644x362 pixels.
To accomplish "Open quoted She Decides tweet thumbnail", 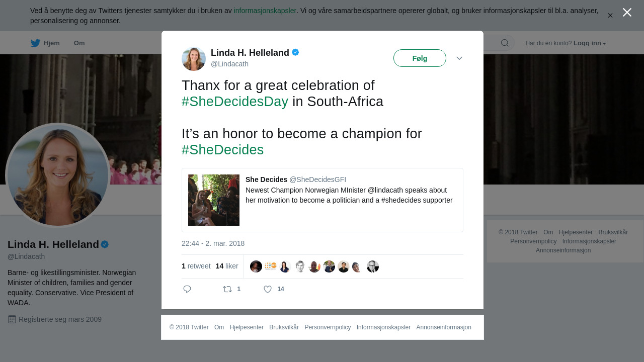I will (x=214, y=200).
